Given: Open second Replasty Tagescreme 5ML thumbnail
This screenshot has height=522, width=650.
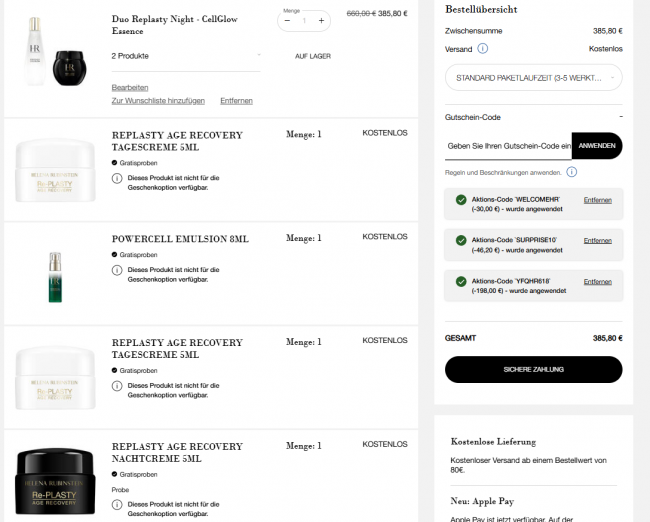Looking at the screenshot, I should (56, 378).
